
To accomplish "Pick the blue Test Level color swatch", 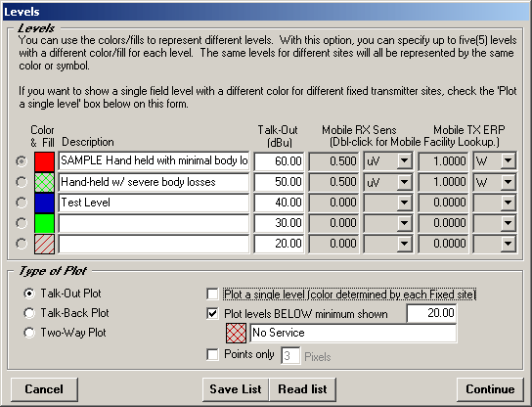I will 44,203.
